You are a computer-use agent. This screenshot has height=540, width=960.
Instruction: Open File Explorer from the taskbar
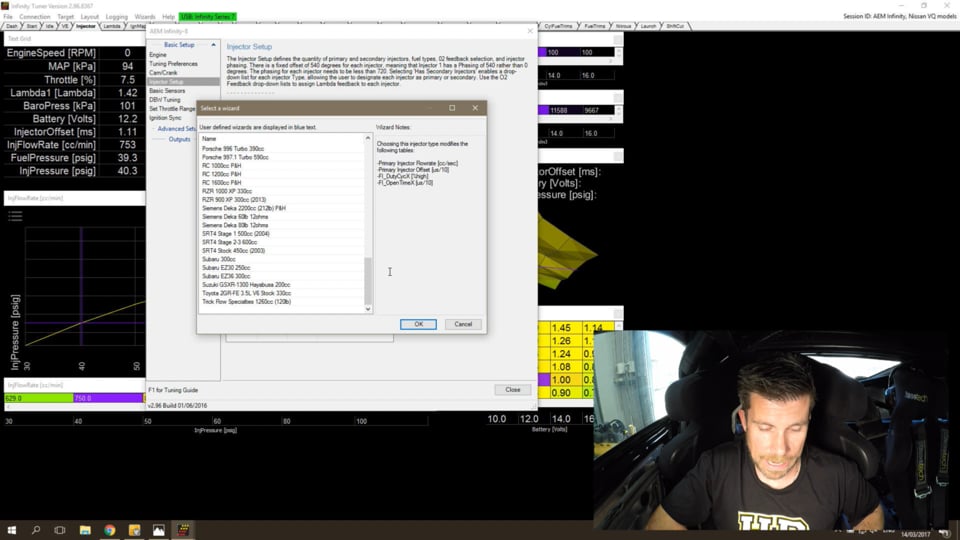coord(84,530)
